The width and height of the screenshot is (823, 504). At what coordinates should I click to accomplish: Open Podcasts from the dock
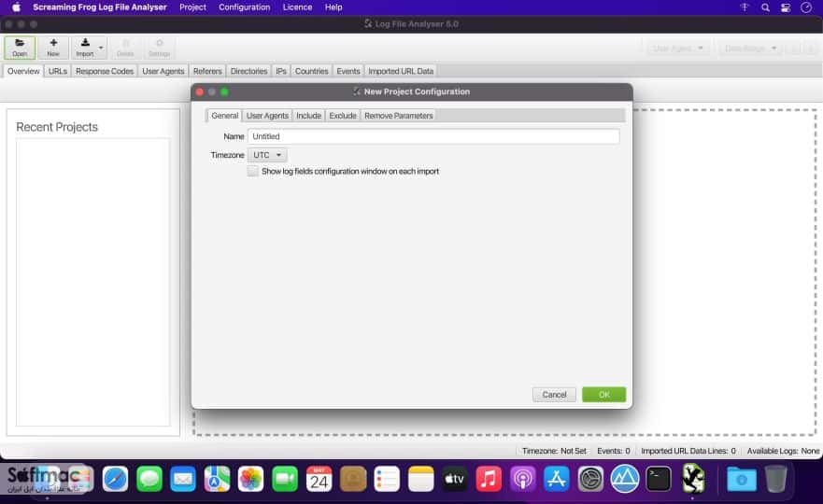pyautogui.click(x=522, y=479)
